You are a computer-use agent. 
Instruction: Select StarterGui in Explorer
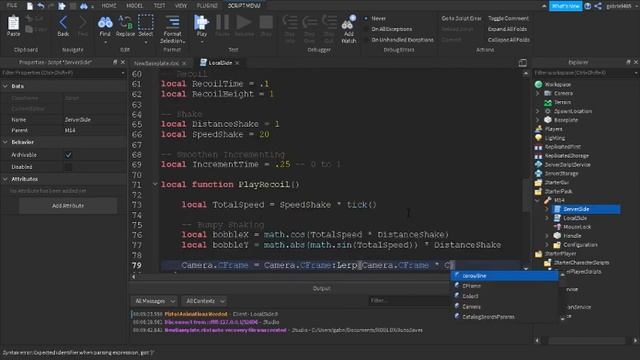coord(556,182)
